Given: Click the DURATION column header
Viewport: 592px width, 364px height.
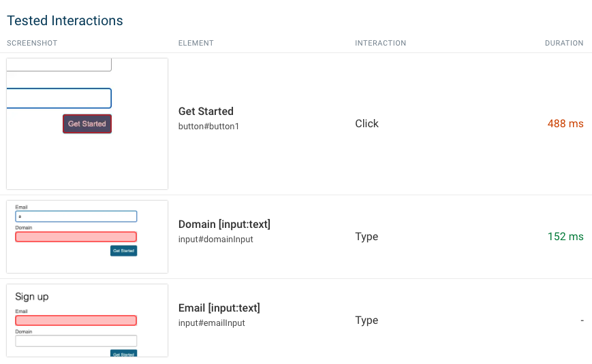Looking at the screenshot, I should pos(564,44).
